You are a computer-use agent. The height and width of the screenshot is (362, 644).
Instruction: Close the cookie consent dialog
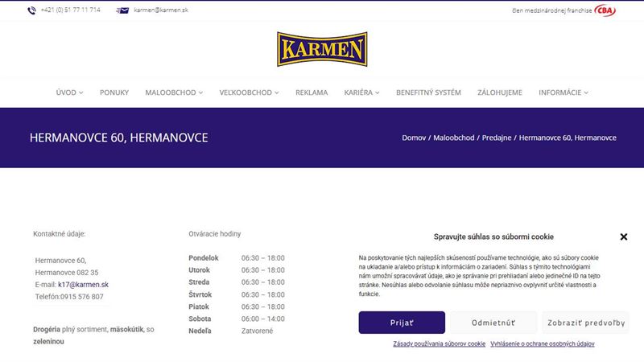[623, 237]
